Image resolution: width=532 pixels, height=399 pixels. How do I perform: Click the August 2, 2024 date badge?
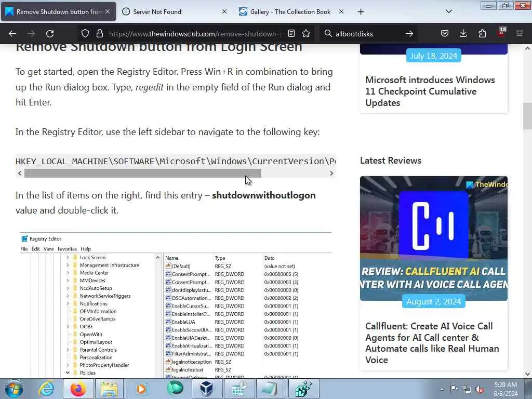coord(434,302)
